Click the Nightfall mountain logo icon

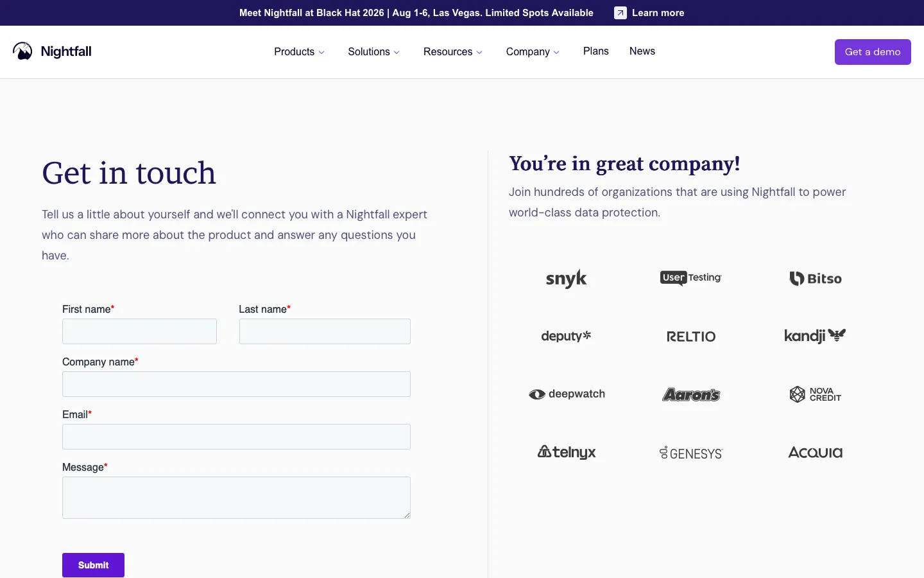pos(22,51)
